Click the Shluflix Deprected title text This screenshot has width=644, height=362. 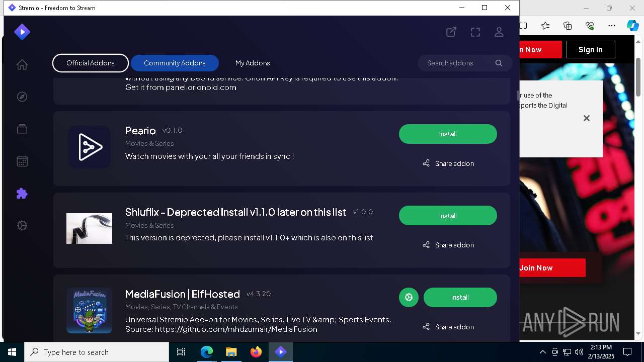coord(235,212)
